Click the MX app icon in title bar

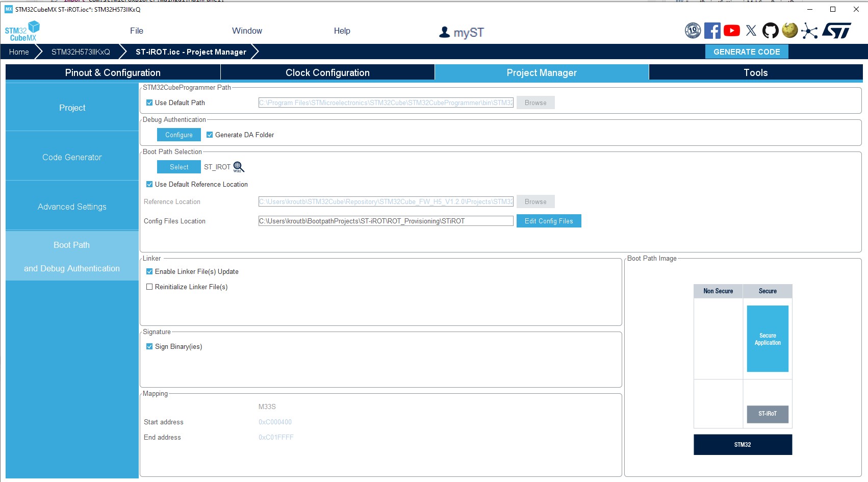coord(8,9)
